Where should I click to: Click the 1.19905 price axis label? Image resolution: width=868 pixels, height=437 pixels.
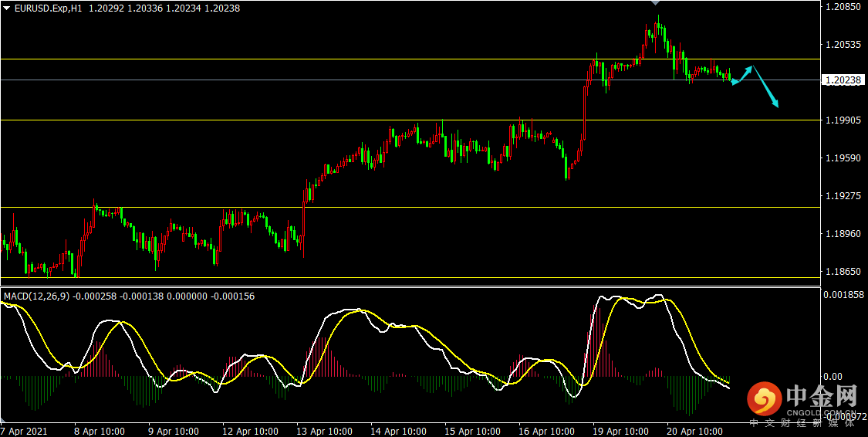coord(843,120)
